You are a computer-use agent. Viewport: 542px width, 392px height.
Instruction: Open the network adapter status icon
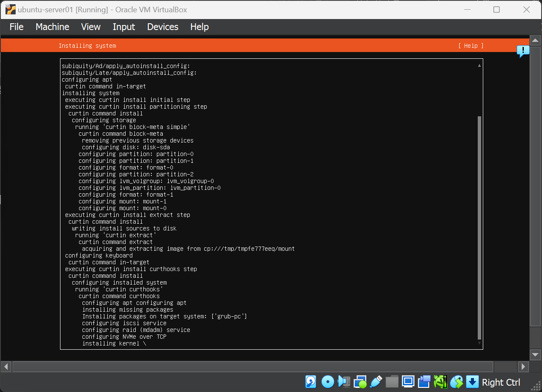tap(360, 382)
